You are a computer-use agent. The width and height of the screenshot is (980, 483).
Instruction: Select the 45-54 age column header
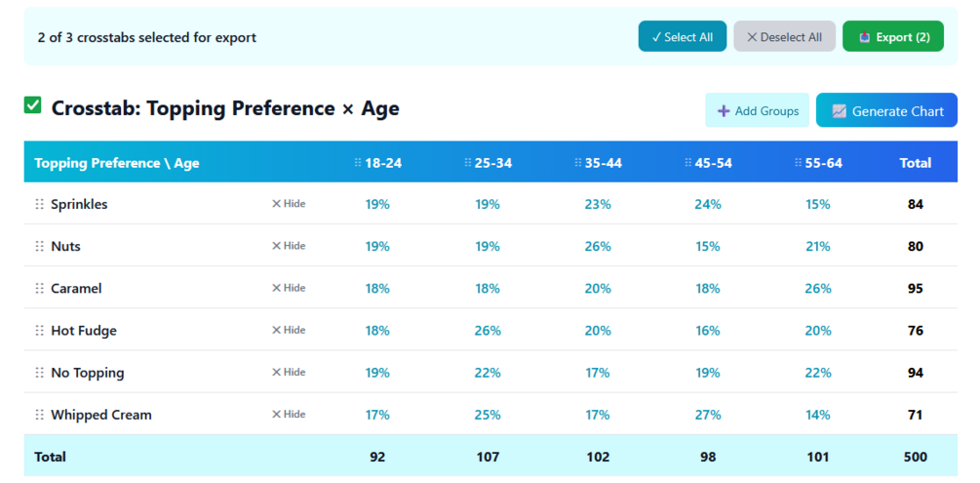[713, 163]
